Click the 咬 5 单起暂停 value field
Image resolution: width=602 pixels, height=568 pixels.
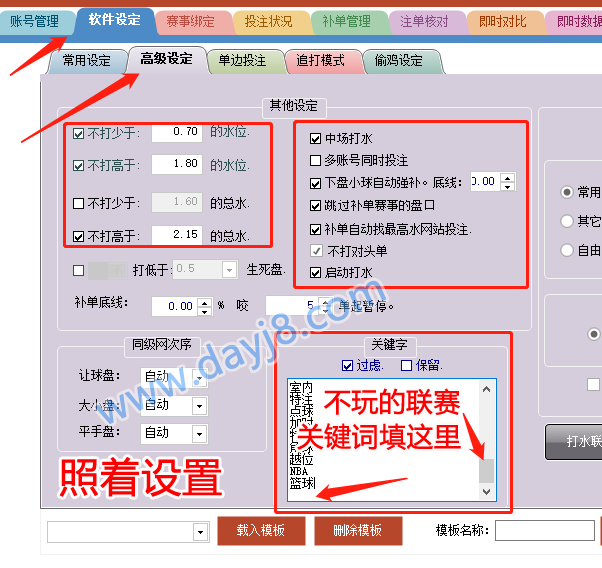point(292,306)
